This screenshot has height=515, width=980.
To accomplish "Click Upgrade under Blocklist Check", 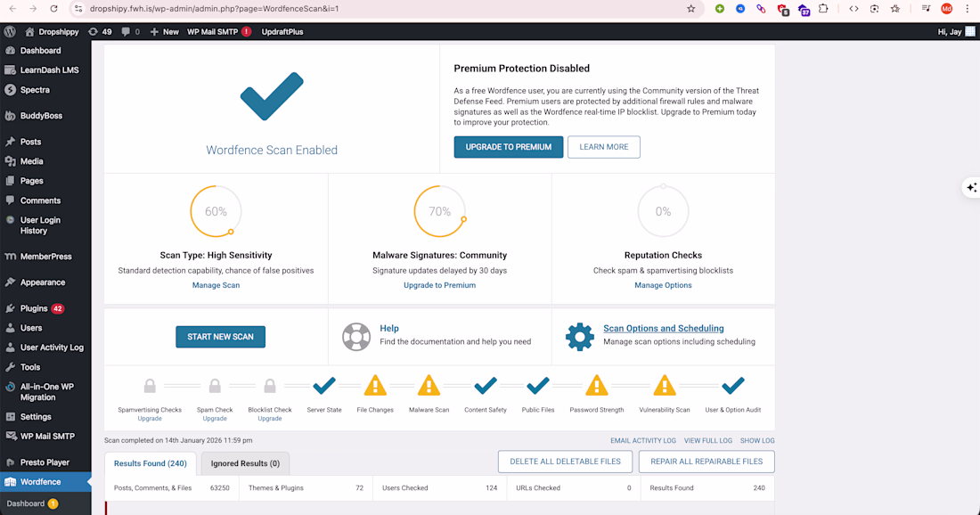I will pos(269,419).
